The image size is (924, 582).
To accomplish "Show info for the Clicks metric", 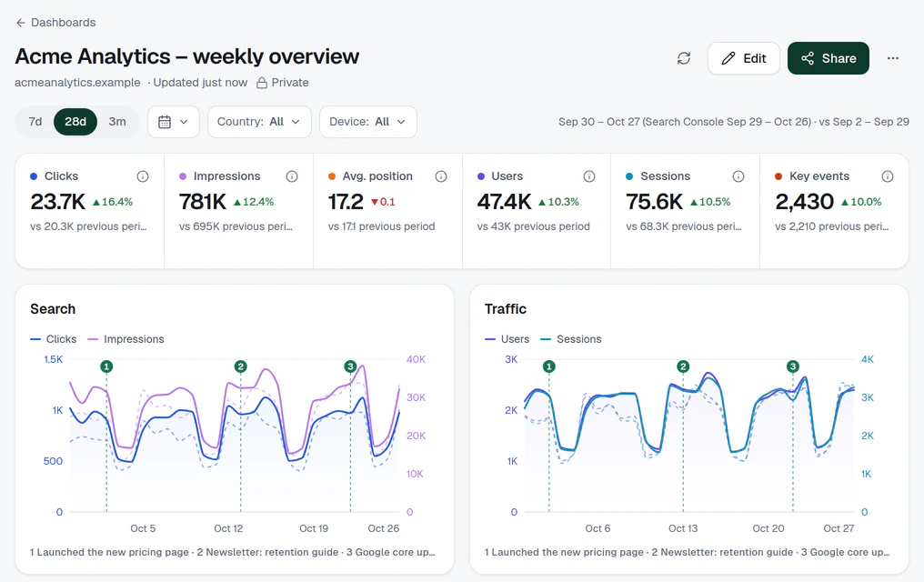I will 143,176.
